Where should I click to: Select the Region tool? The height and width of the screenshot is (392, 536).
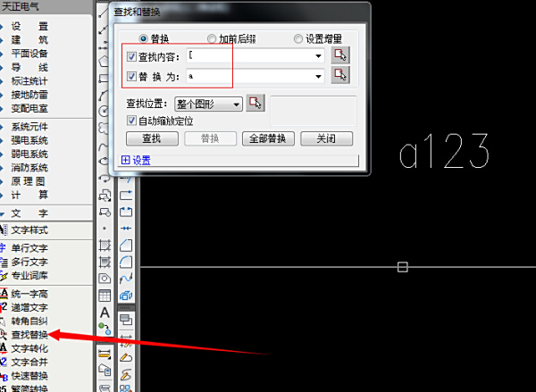point(105,279)
